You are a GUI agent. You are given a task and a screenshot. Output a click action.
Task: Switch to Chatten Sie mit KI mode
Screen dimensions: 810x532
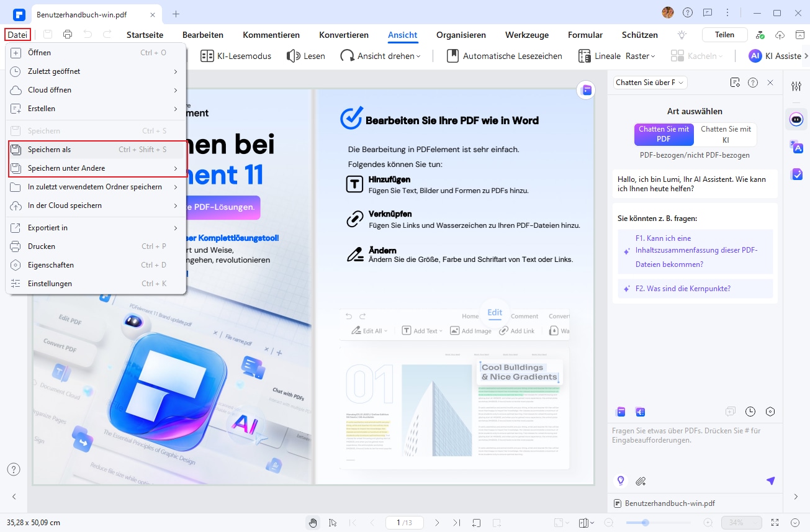[x=726, y=134]
